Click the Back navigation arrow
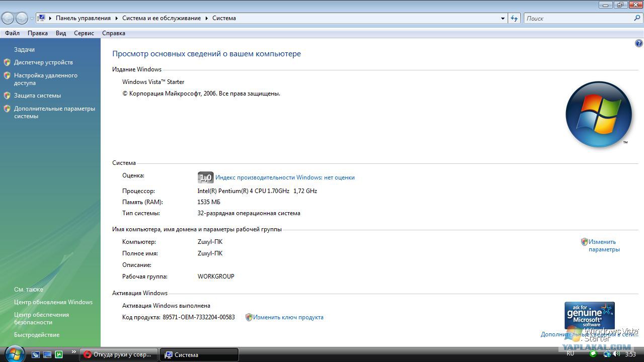 tap(8, 18)
